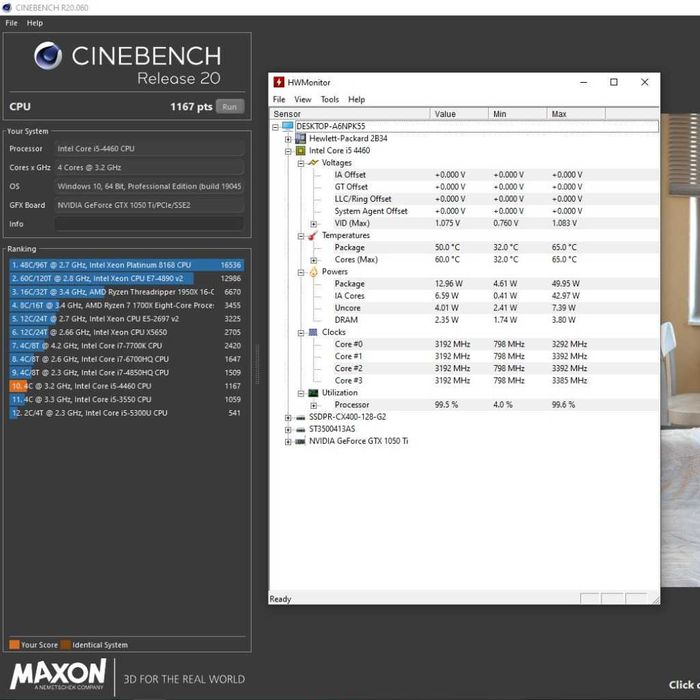
Task: Expand the Cores (Max) temperature entry
Action: (x=314, y=260)
